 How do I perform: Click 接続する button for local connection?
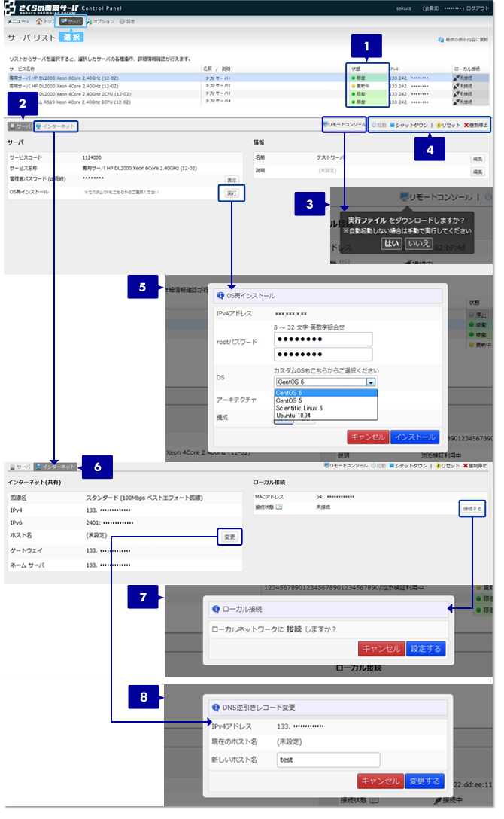click(x=472, y=509)
